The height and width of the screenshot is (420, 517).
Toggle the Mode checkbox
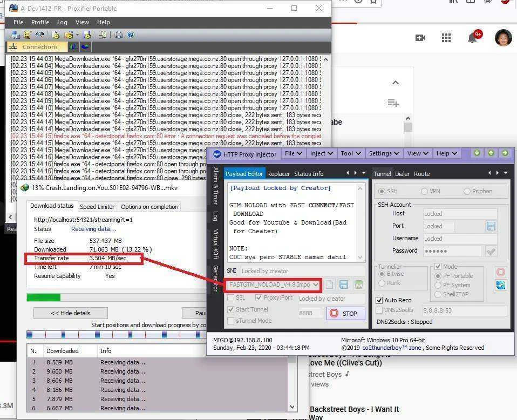(438, 266)
